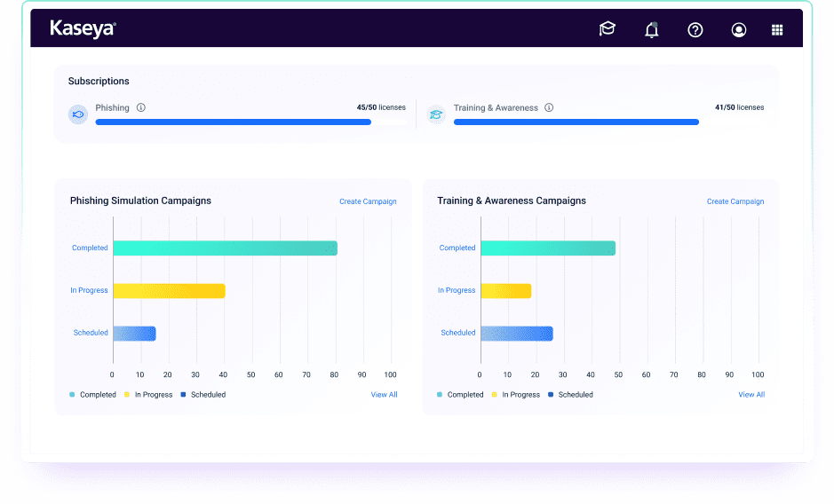The width and height of the screenshot is (834, 504).
Task: Click the Training & Awareness cap icon
Action: coord(436,114)
